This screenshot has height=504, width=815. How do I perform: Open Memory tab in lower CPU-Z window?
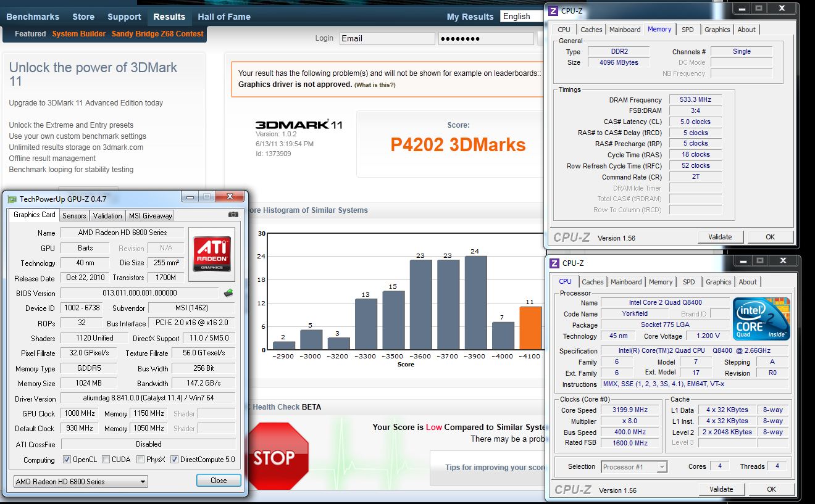660,282
